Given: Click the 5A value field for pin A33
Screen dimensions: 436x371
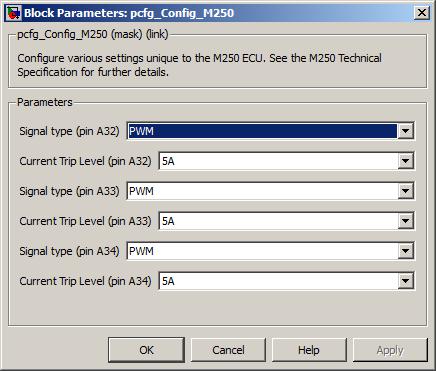Looking at the screenshot, I should [x=278, y=221].
